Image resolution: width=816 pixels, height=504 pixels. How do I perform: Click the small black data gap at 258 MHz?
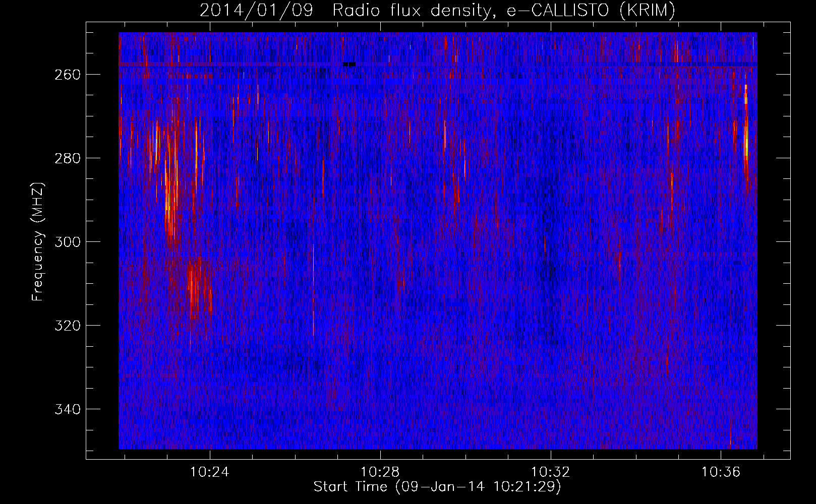coord(349,64)
